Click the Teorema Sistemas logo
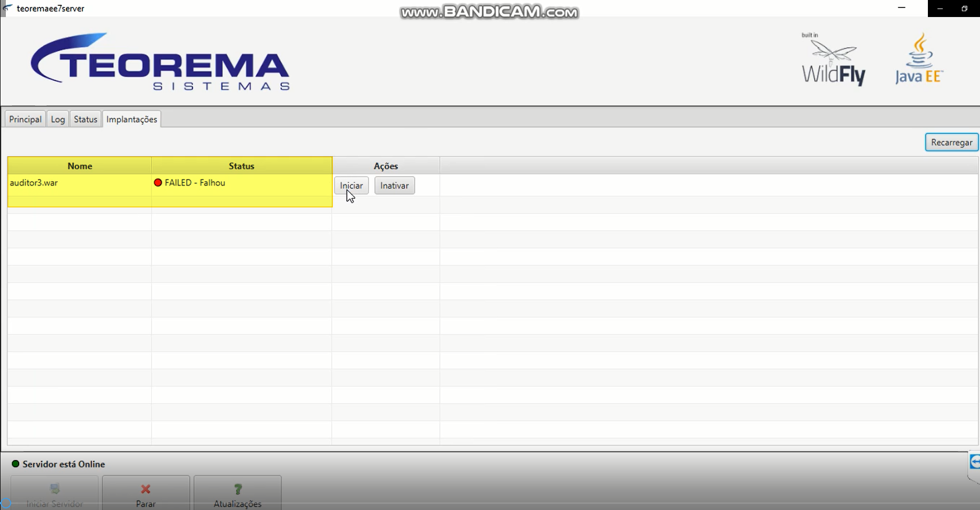Image resolution: width=980 pixels, height=510 pixels. 160,62
